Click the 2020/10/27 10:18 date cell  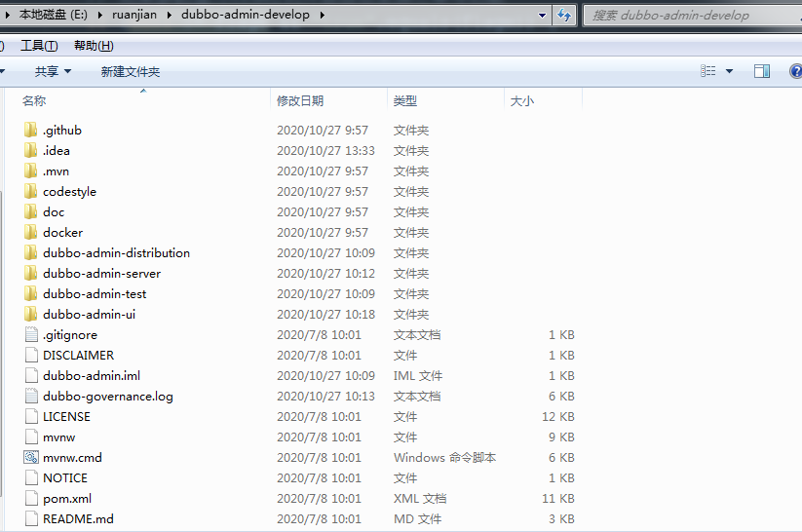(x=325, y=314)
